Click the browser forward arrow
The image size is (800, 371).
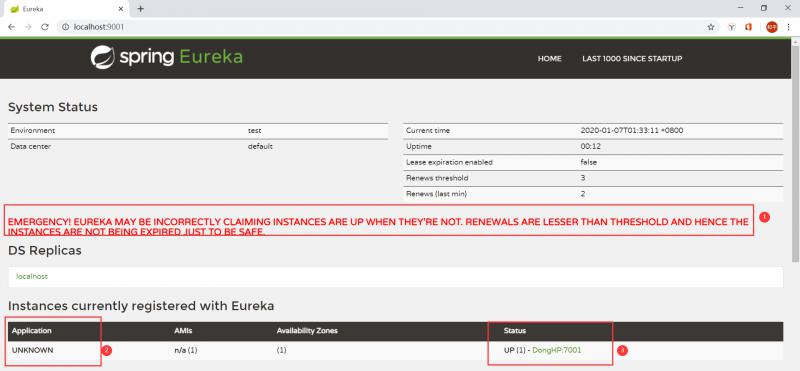28,27
